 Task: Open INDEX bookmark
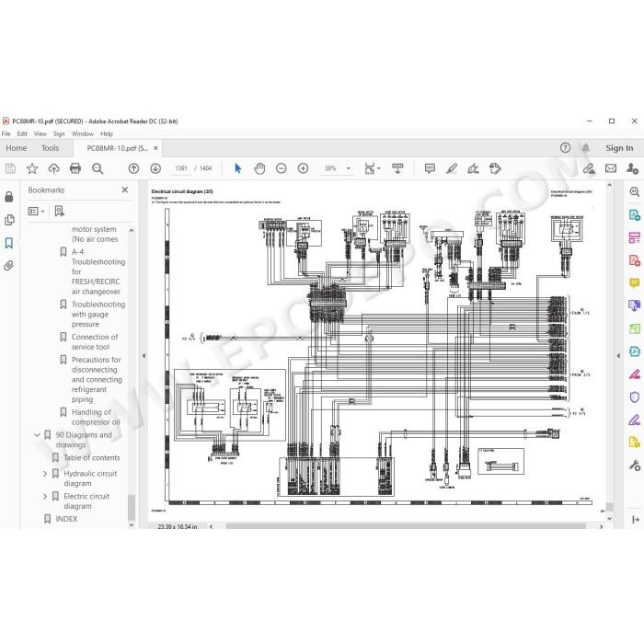click(x=66, y=519)
